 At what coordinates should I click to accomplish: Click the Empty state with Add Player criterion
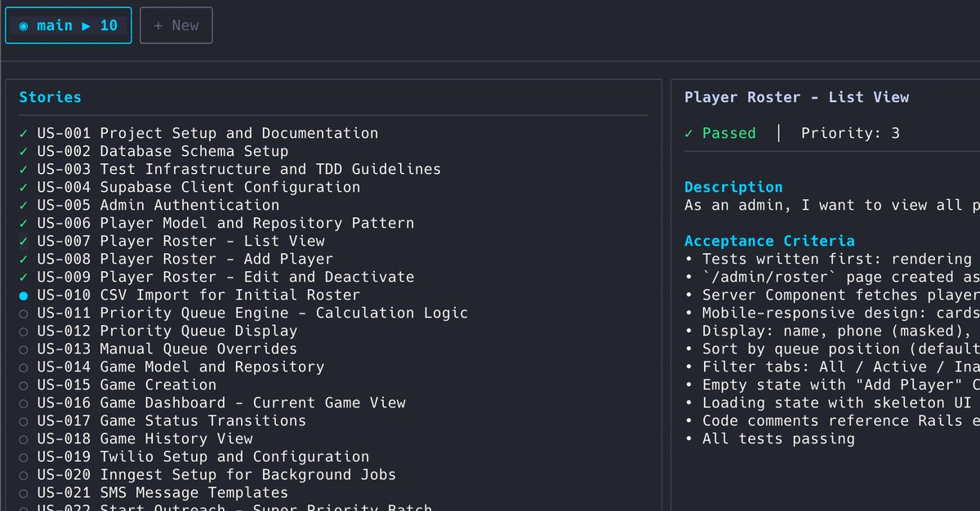(x=832, y=384)
